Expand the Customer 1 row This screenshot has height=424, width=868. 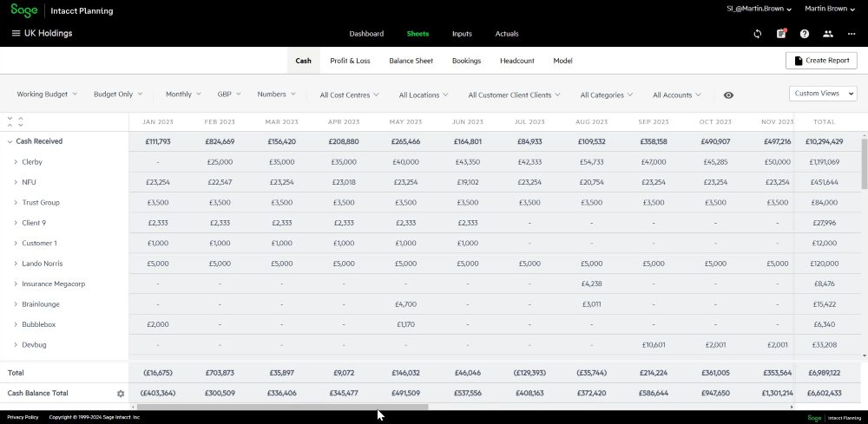click(x=16, y=244)
